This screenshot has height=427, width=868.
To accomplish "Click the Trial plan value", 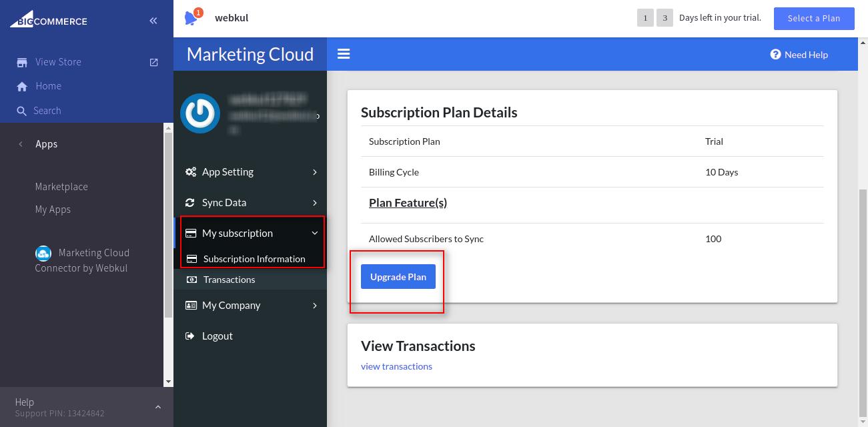I will [x=714, y=141].
